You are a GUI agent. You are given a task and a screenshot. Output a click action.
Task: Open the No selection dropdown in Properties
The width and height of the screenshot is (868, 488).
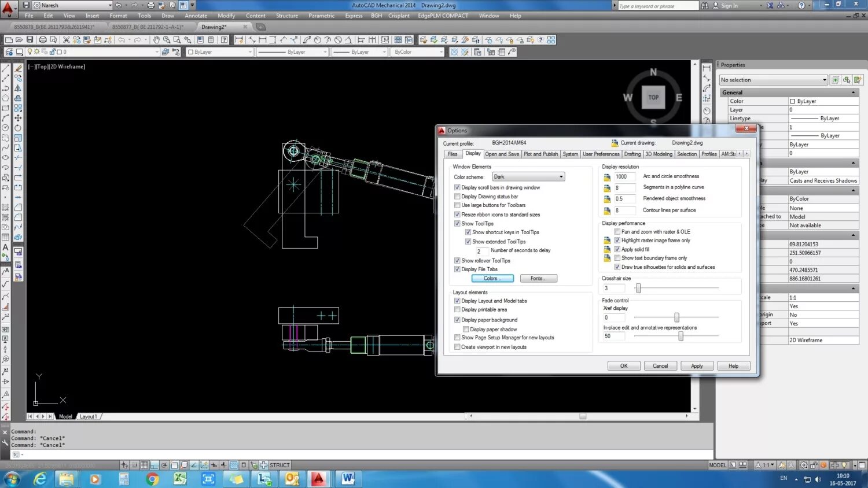[x=774, y=80]
